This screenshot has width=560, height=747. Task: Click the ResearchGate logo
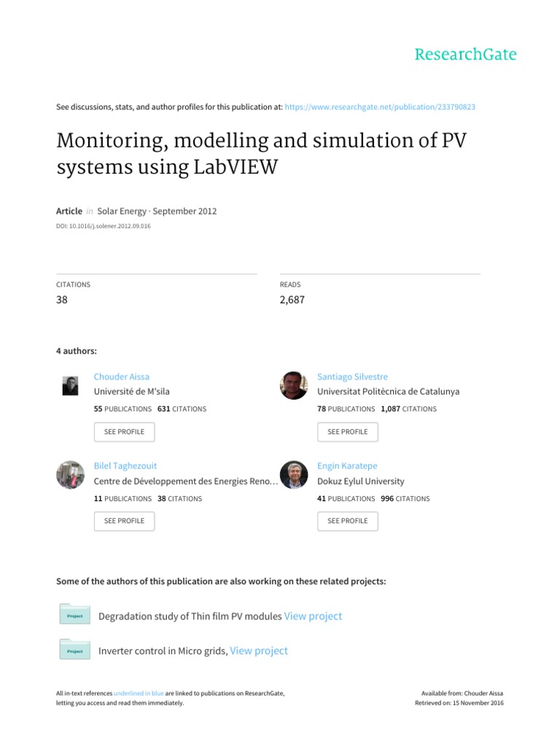[465, 55]
